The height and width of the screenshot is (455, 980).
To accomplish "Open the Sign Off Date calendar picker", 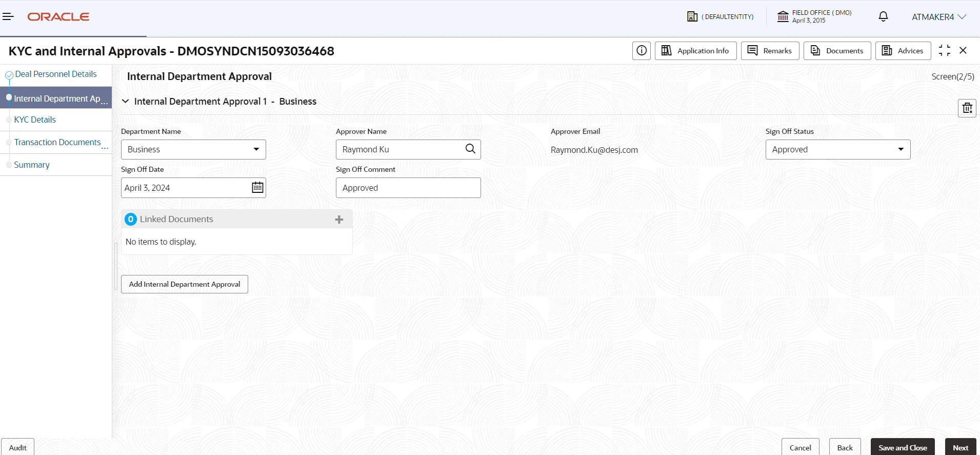I will click(257, 188).
